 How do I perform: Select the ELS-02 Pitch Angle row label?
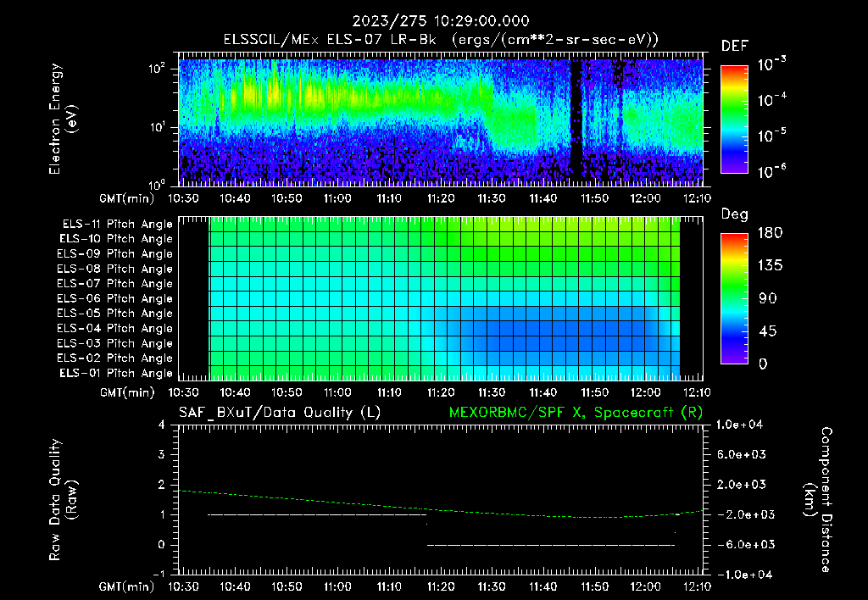click(x=115, y=358)
